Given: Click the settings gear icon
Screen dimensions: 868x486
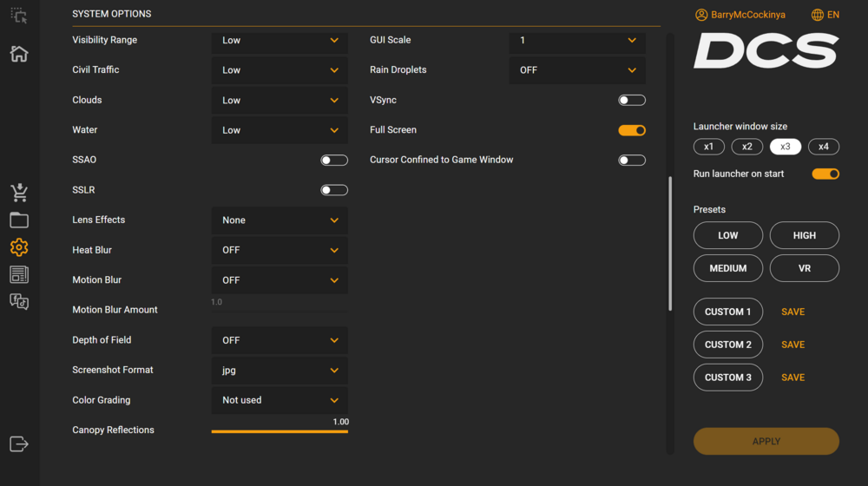Looking at the screenshot, I should pyautogui.click(x=19, y=247).
